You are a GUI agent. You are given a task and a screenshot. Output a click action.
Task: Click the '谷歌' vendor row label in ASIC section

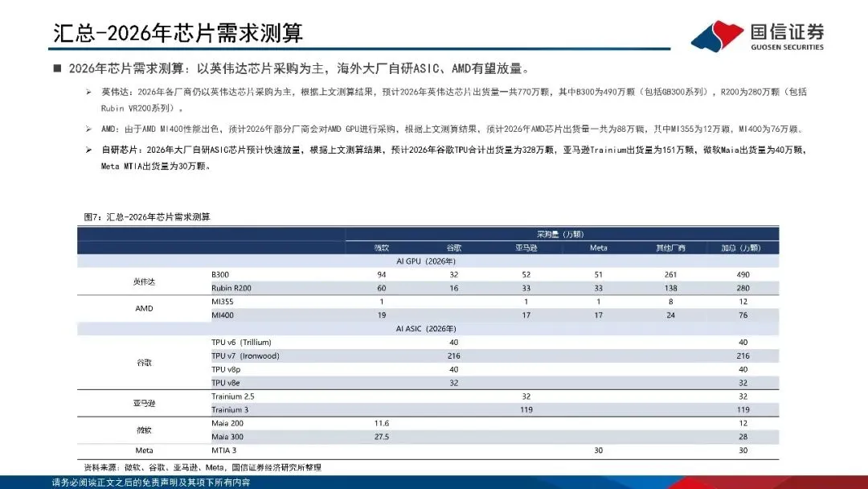(144, 362)
